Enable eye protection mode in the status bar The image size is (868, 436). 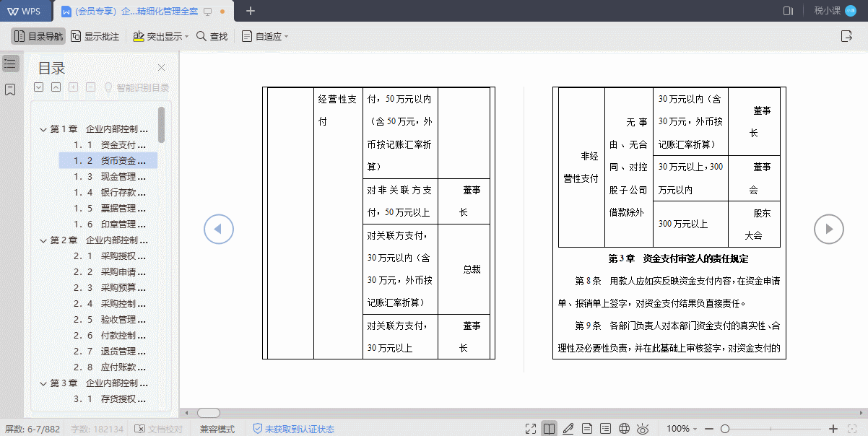click(x=642, y=428)
